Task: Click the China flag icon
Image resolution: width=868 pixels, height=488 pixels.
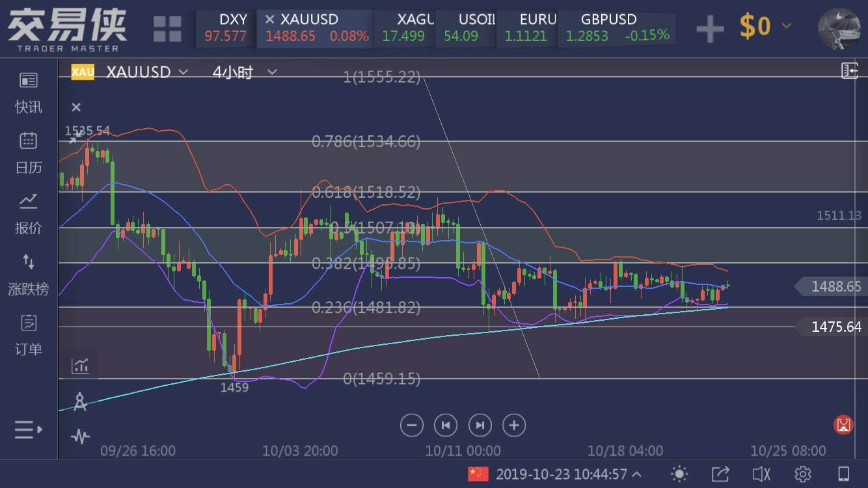Action: pyautogui.click(x=478, y=474)
